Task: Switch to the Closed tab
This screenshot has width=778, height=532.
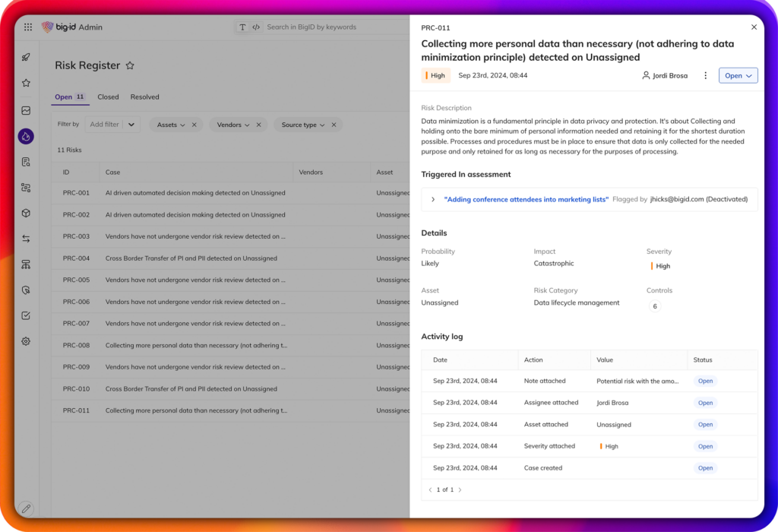Action: coord(108,97)
